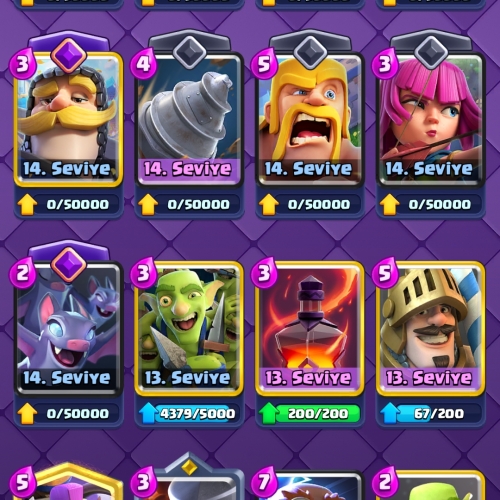Select the Royal Giant card
Image resolution: width=500 pixels, height=500 pixels.
[68, 119]
